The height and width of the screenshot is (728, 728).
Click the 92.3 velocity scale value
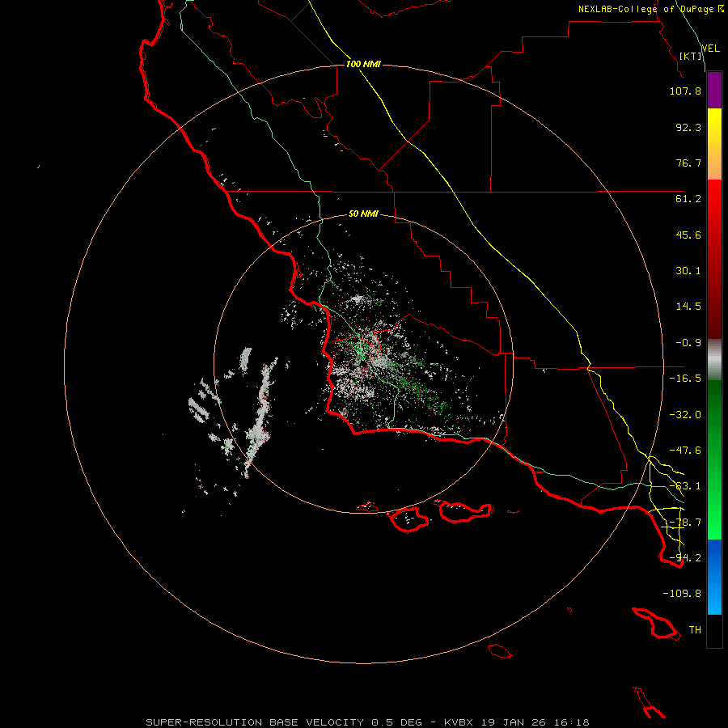point(688,127)
